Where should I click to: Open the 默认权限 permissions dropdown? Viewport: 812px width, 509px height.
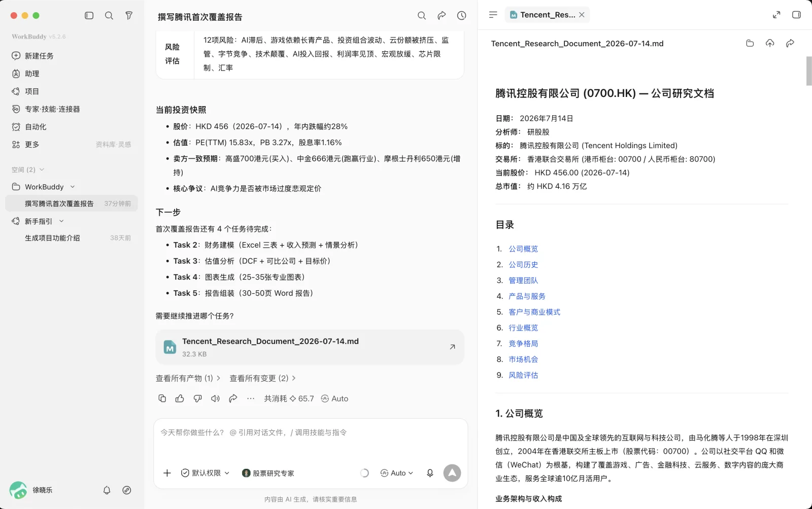point(206,473)
